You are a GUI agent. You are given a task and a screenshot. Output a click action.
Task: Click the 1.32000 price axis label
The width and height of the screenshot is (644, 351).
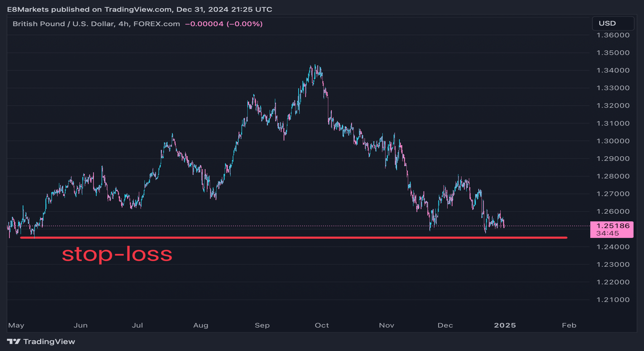[x=613, y=106]
